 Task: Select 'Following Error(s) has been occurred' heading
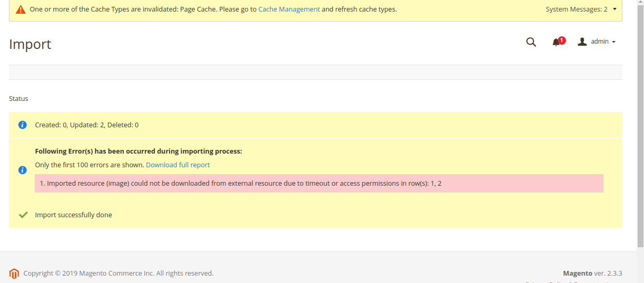138,151
